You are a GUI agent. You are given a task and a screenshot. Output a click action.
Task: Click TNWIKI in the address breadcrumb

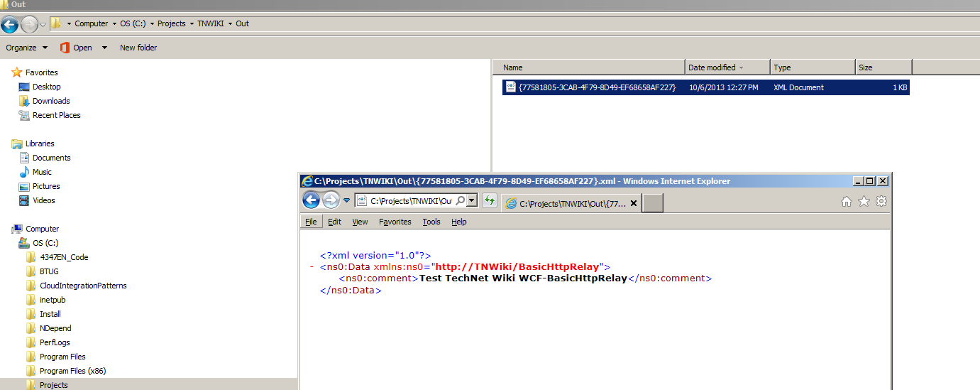click(210, 23)
